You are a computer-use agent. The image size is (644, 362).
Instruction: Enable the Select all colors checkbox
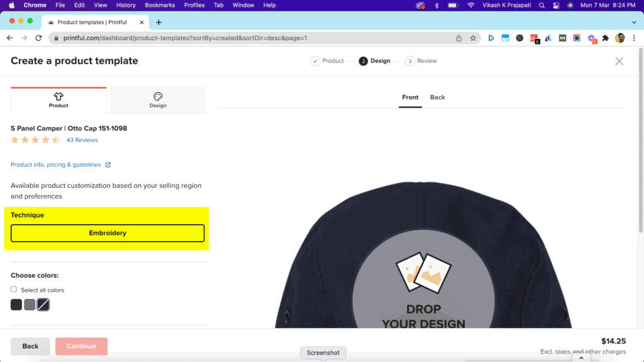coord(13,289)
